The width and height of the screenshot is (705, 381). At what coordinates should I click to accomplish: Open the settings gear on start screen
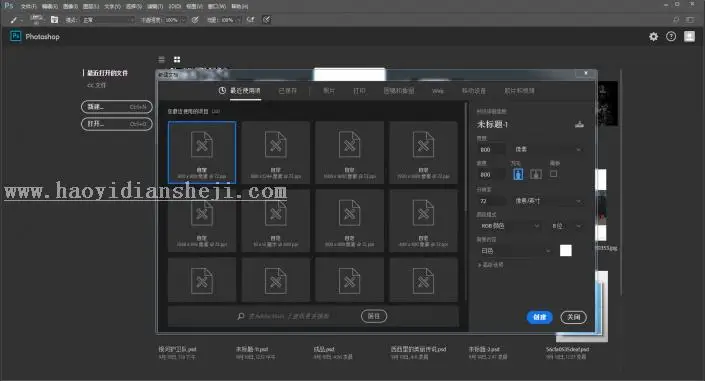(653, 37)
